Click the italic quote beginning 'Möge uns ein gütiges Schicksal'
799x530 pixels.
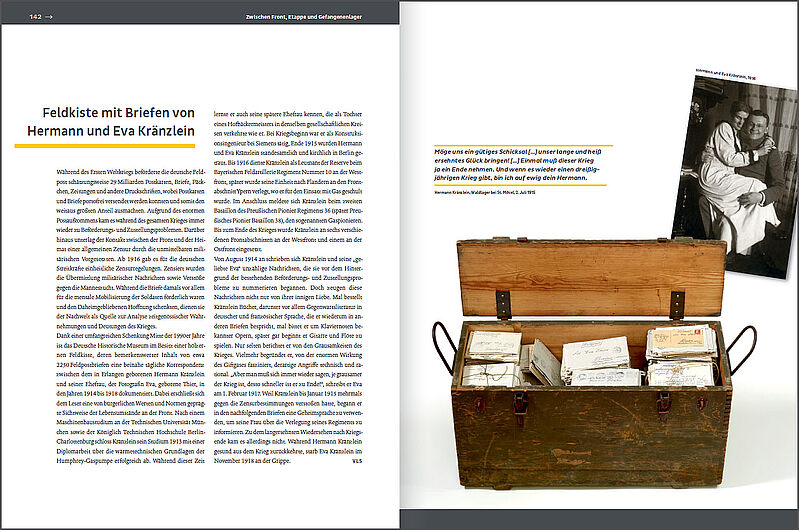tap(518, 165)
